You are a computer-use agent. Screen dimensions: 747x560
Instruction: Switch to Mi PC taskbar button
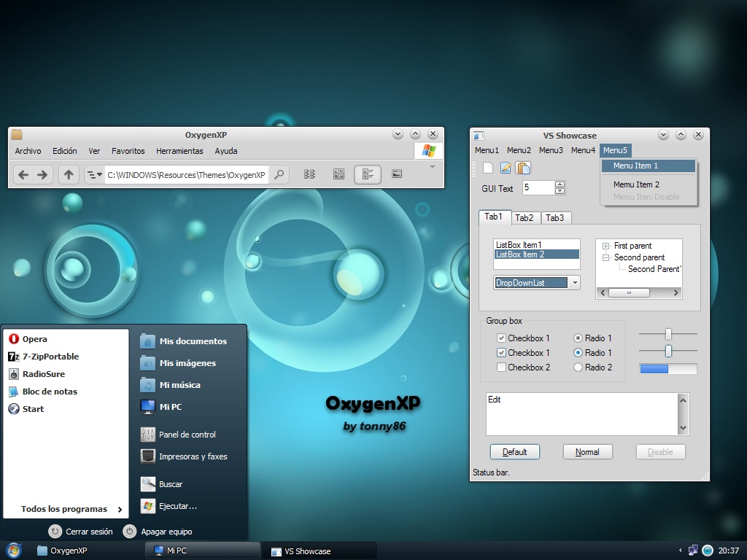(203, 551)
